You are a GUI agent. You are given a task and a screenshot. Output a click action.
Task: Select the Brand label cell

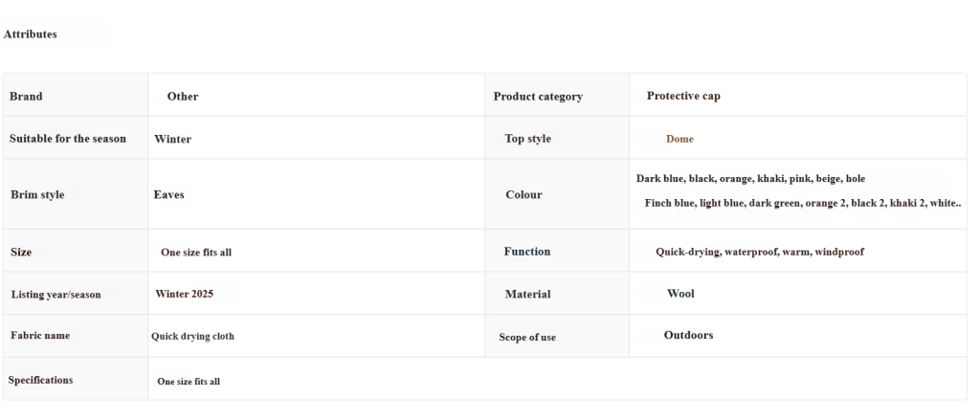pos(26,97)
